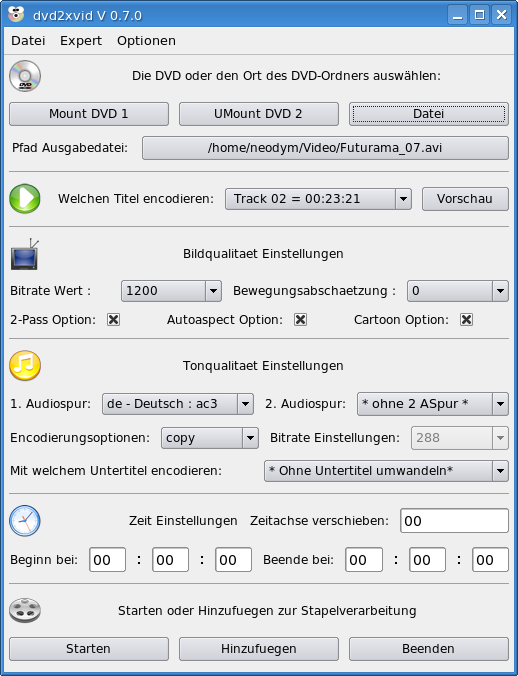Open the Optionen menu

(x=146, y=41)
